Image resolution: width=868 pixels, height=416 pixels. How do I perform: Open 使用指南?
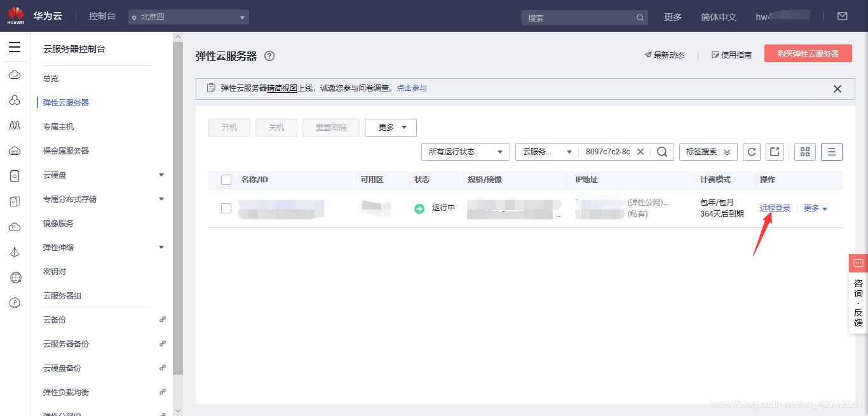pyautogui.click(x=731, y=55)
